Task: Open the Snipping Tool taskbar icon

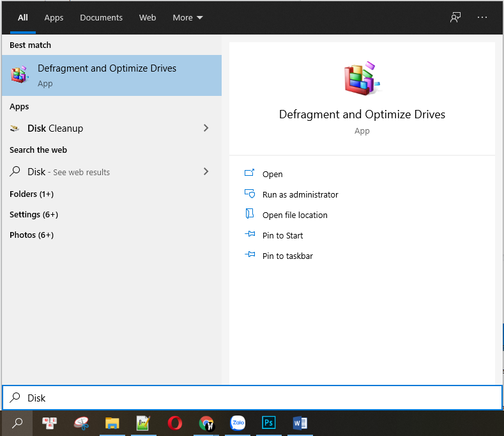Action: [x=81, y=423]
